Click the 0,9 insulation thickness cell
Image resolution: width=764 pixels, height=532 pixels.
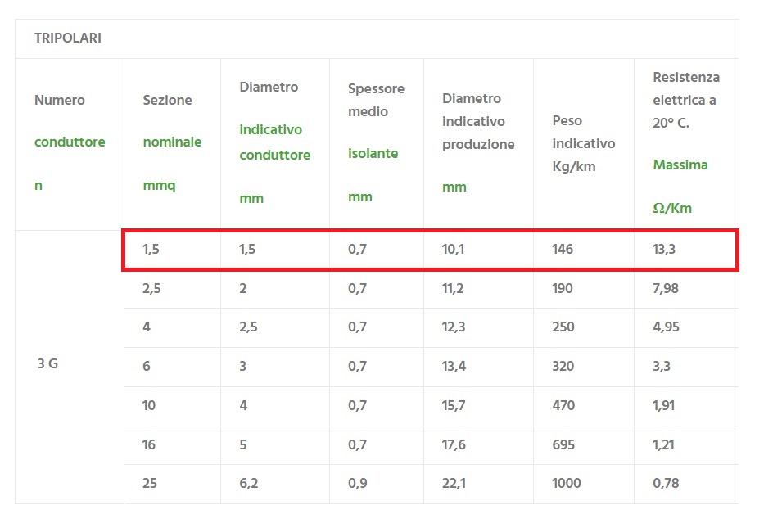[357, 483]
